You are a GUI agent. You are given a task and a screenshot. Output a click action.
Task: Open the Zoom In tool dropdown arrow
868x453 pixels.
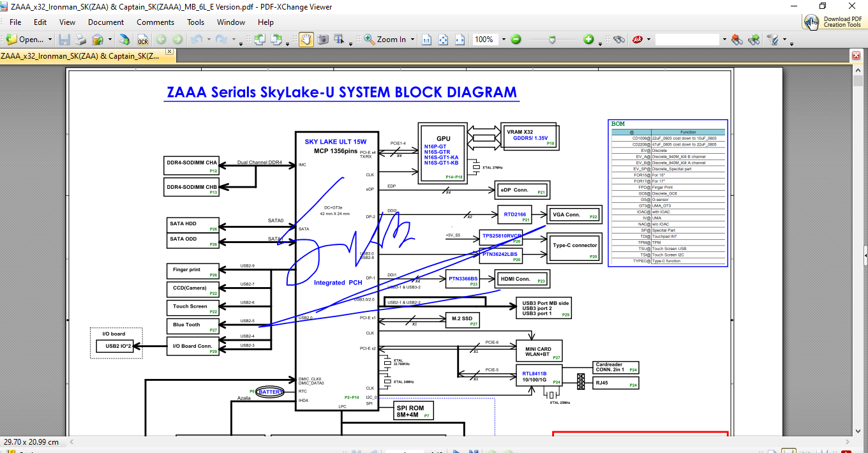tap(412, 40)
